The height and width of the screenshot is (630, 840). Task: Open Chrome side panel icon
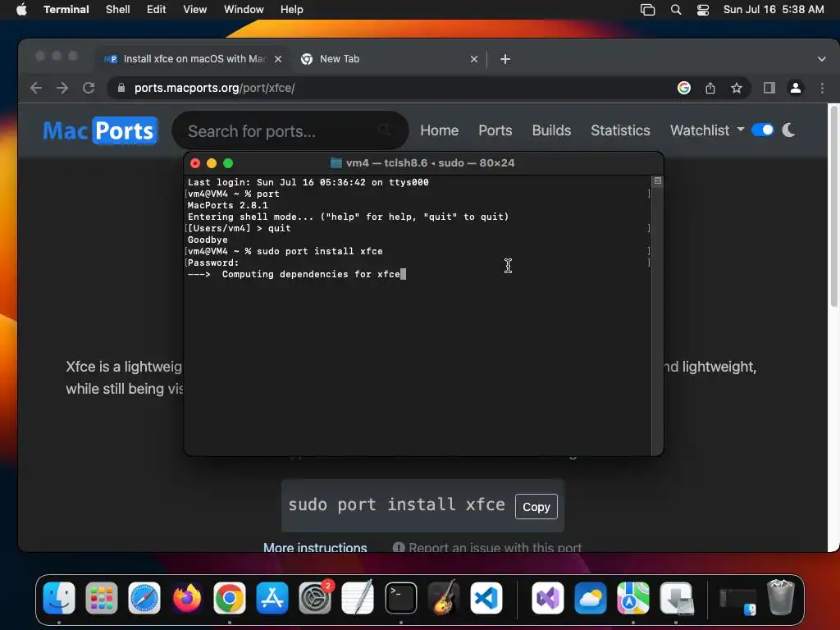tap(769, 88)
